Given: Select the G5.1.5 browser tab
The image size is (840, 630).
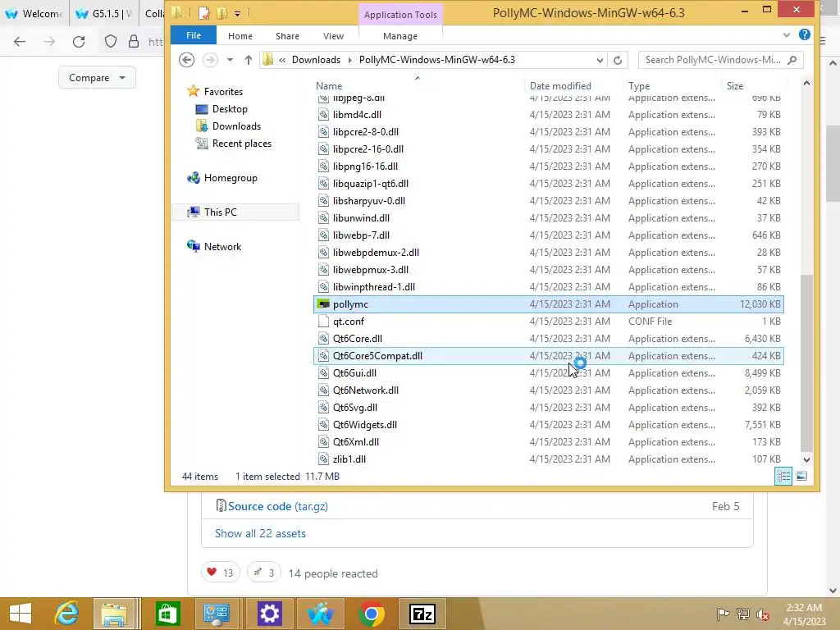Looking at the screenshot, I should (103, 13).
